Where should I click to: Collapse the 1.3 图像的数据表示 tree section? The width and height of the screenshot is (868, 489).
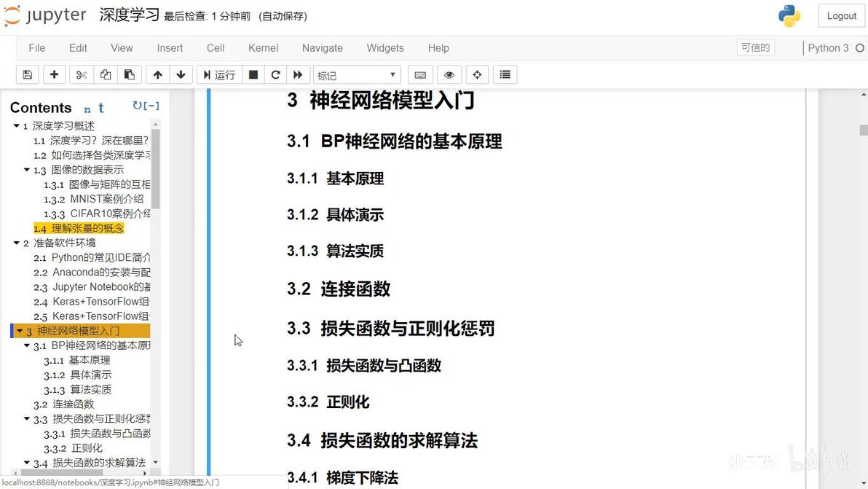26,170
